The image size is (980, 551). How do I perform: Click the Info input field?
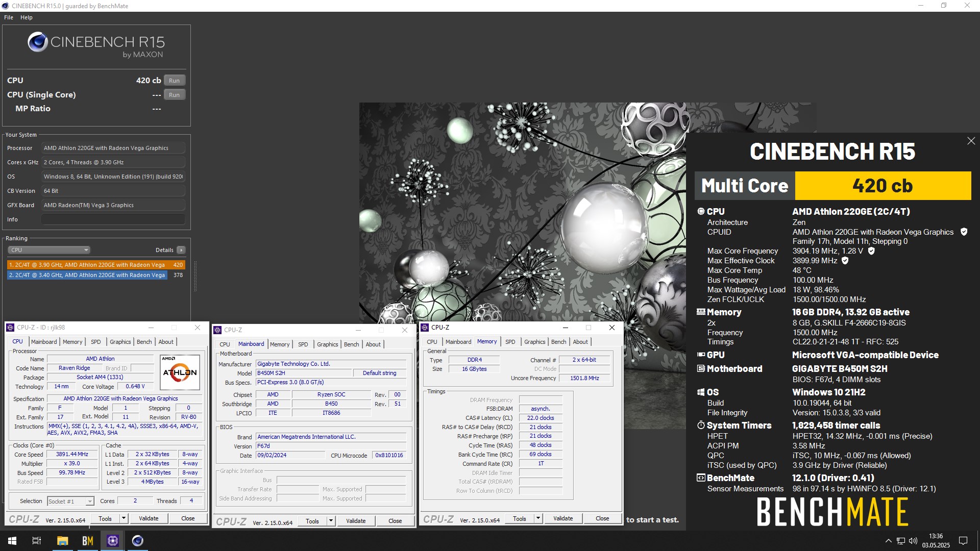point(113,219)
